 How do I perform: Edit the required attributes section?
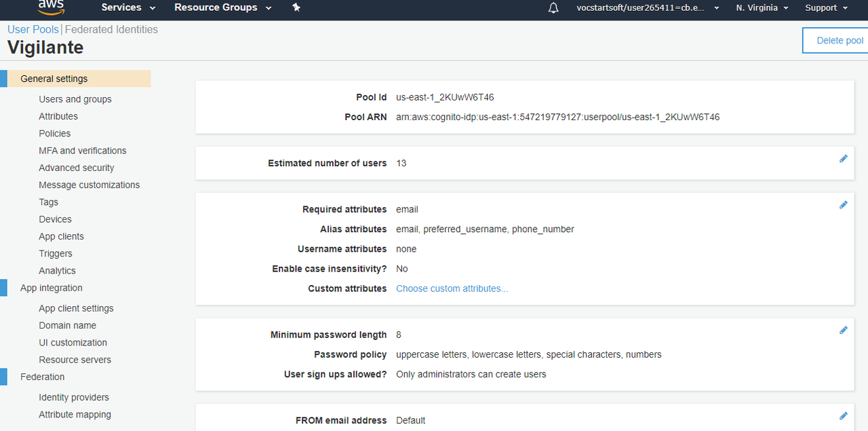click(x=844, y=205)
